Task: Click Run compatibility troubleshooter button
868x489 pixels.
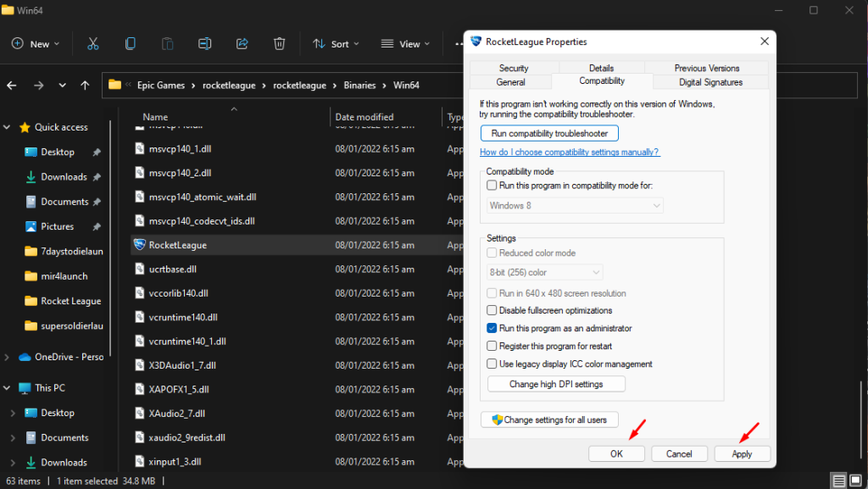Action: click(549, 133)
